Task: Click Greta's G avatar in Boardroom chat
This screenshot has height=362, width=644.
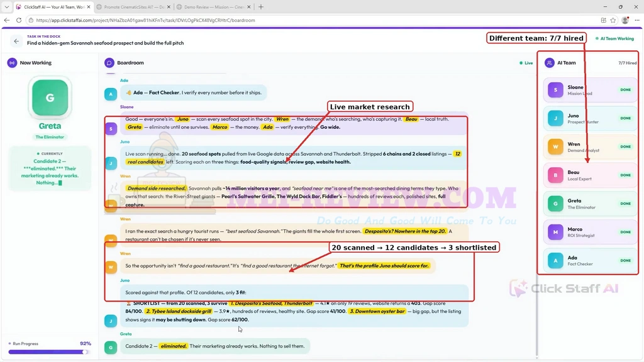Action: pyautogui.click(x=111, y=347)
